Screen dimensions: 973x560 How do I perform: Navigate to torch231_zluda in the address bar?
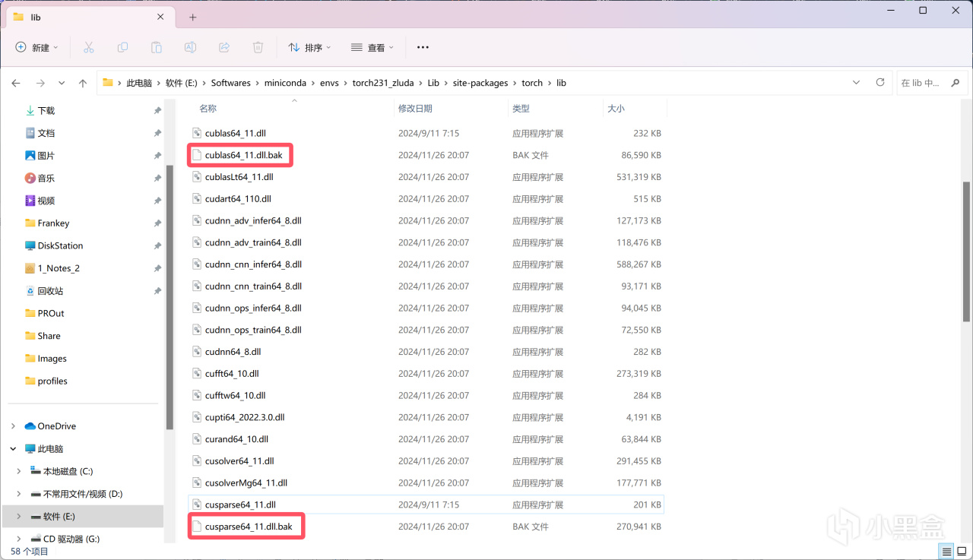click(x=384, y=83)
